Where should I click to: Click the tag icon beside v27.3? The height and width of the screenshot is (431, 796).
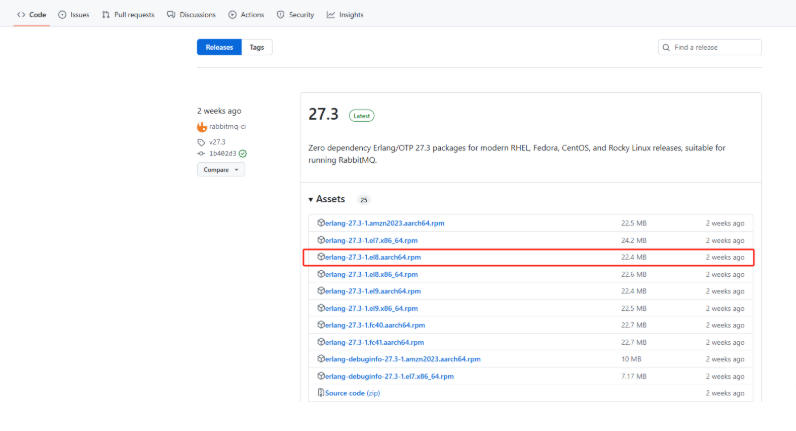click(201, 142)
